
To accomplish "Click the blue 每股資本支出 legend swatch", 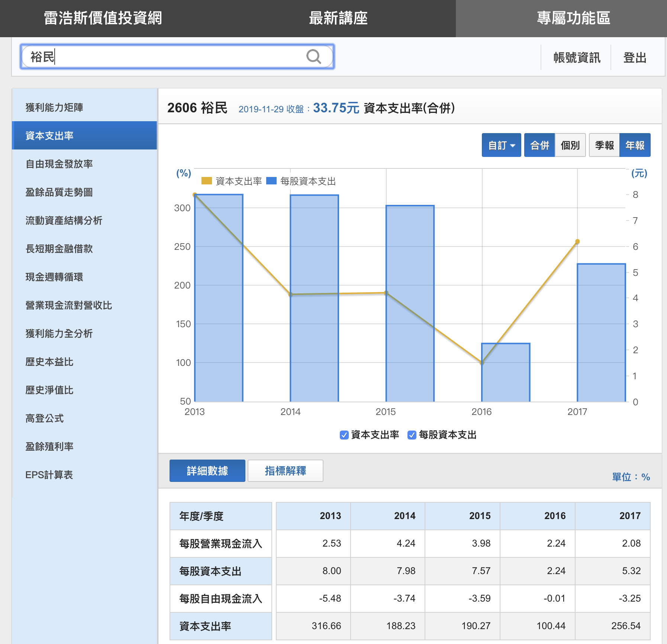I will 271,181.
